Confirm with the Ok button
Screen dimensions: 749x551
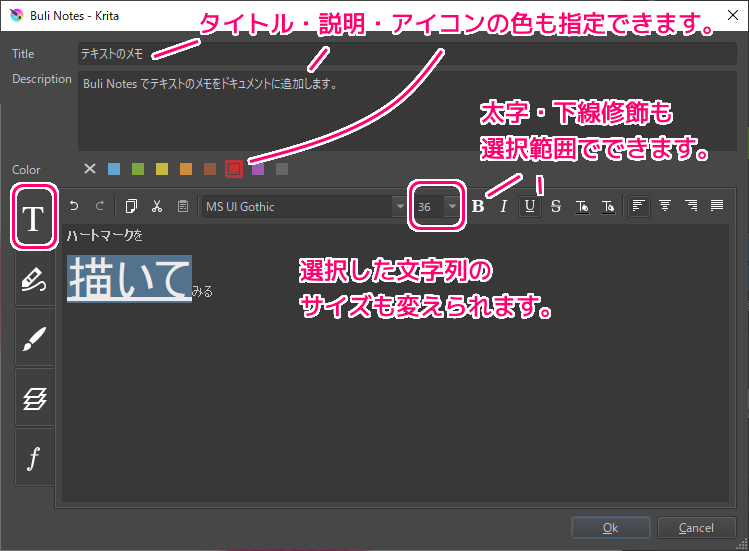610,528
